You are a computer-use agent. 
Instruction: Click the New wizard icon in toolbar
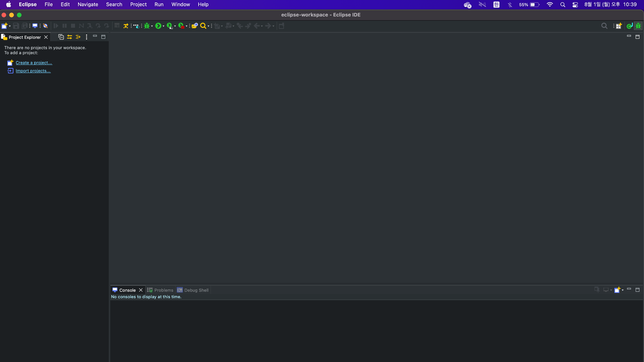[5, 26]
